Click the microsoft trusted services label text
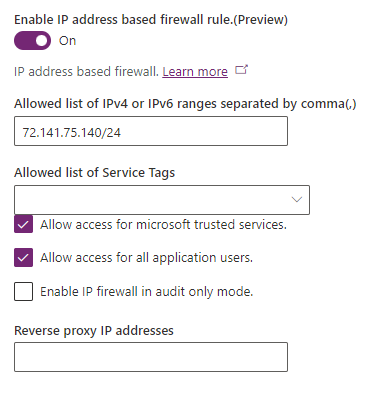 pos(163,225)
